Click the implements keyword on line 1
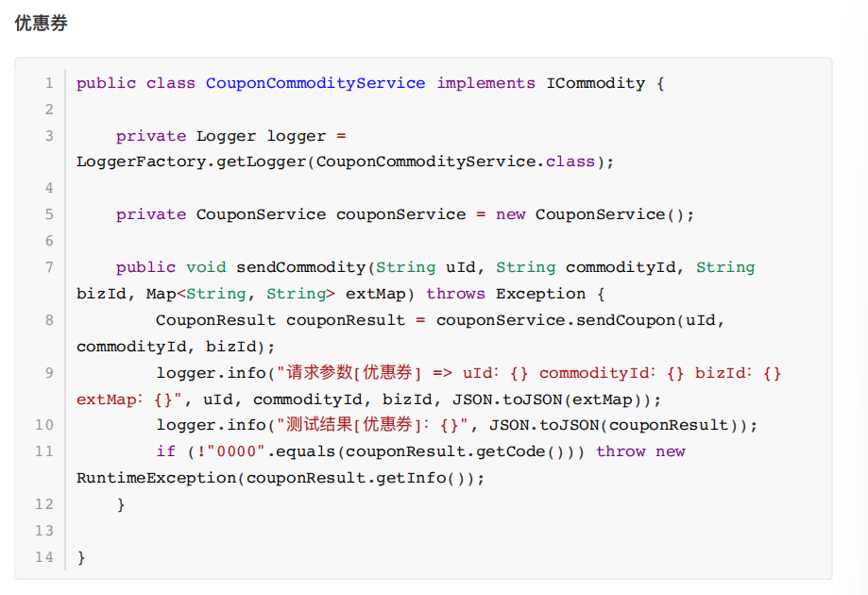The image size is (868, 595). tap(485, 83)
